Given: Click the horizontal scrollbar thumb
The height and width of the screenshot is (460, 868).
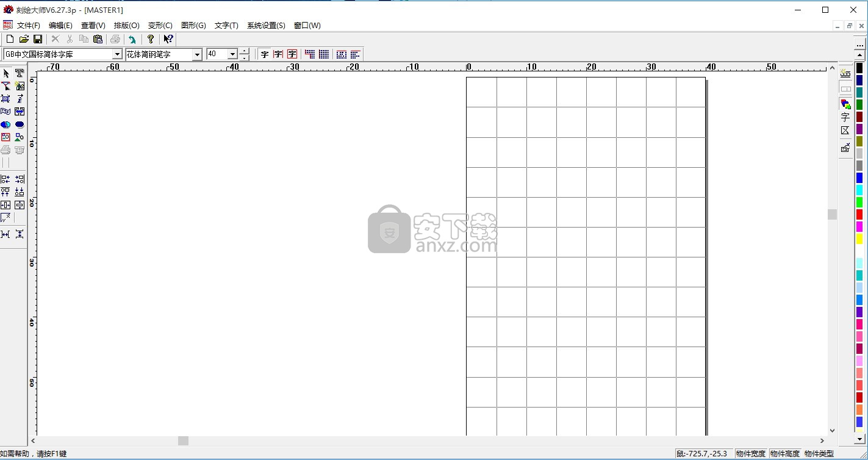Looking at the screenshot, I should click(x=183, y=440).
